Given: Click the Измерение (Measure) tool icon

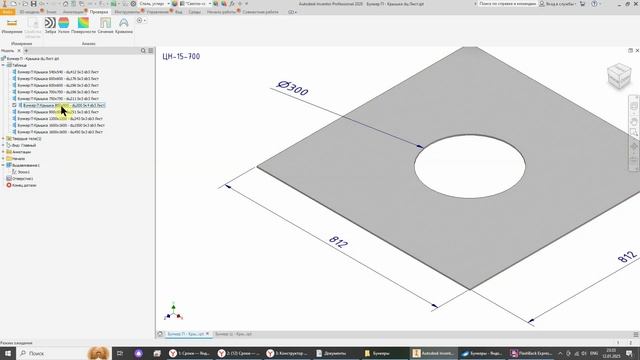Looking at the screenshot, I should point(12,23).
